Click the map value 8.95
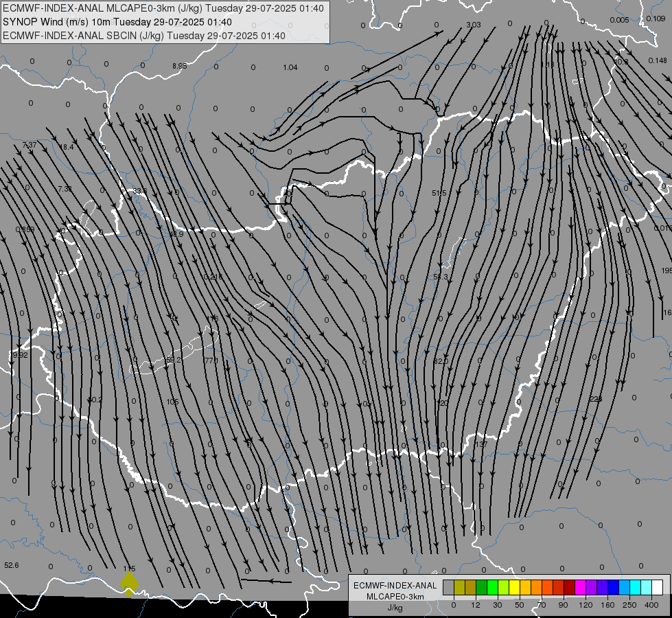 (180, 66)
